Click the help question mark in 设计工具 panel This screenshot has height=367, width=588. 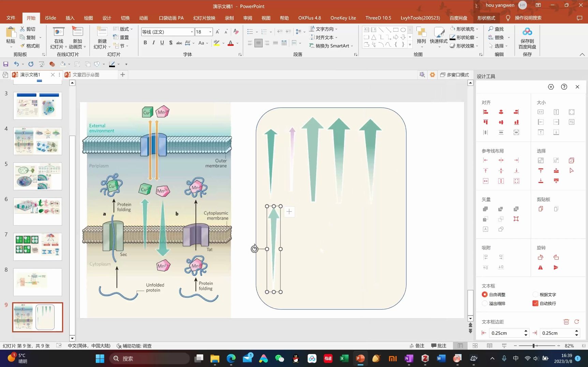[x=564, y=87]
